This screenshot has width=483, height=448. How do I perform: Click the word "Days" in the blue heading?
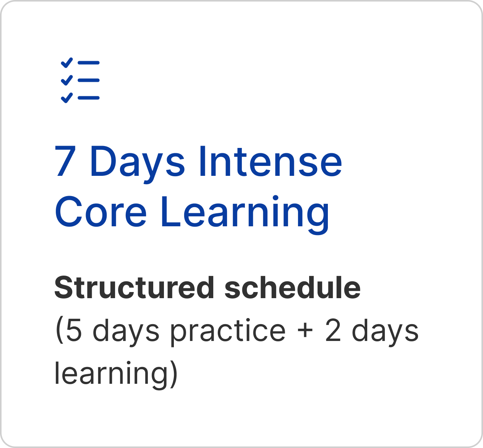pos(137,162)
